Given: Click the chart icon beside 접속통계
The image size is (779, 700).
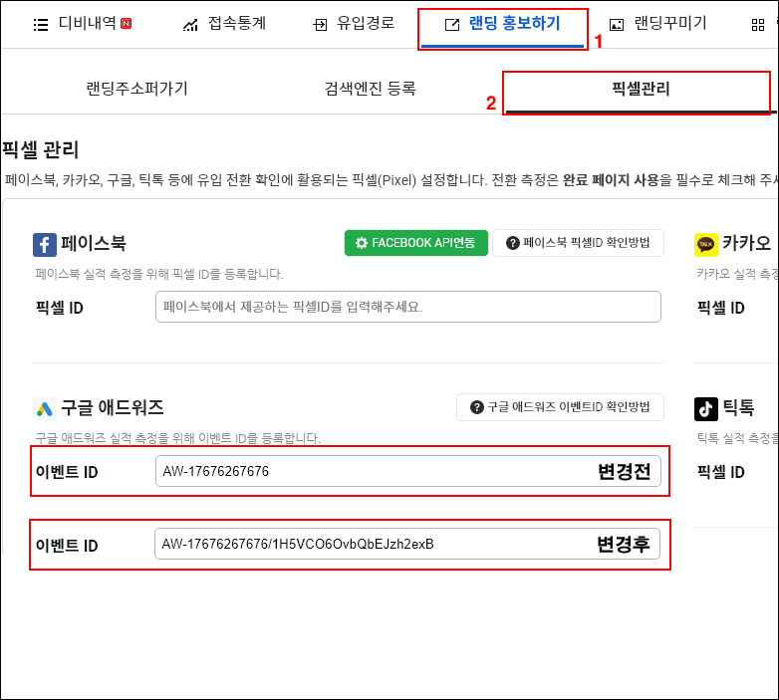Looking at the screenshot, I should coord(190,25).
